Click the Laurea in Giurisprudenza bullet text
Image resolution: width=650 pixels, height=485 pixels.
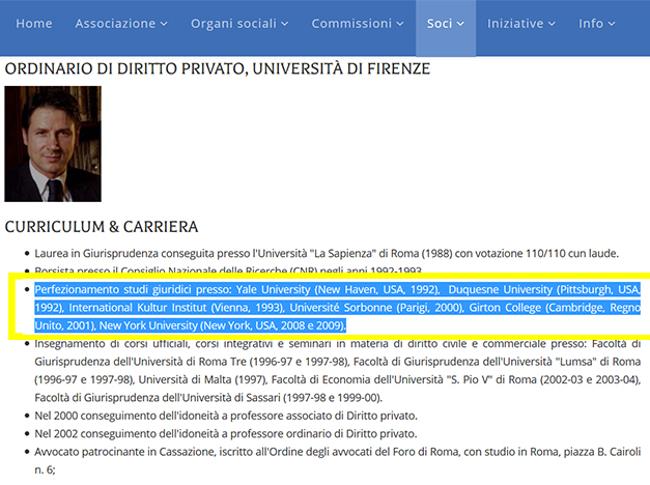(x=326, y=253)
